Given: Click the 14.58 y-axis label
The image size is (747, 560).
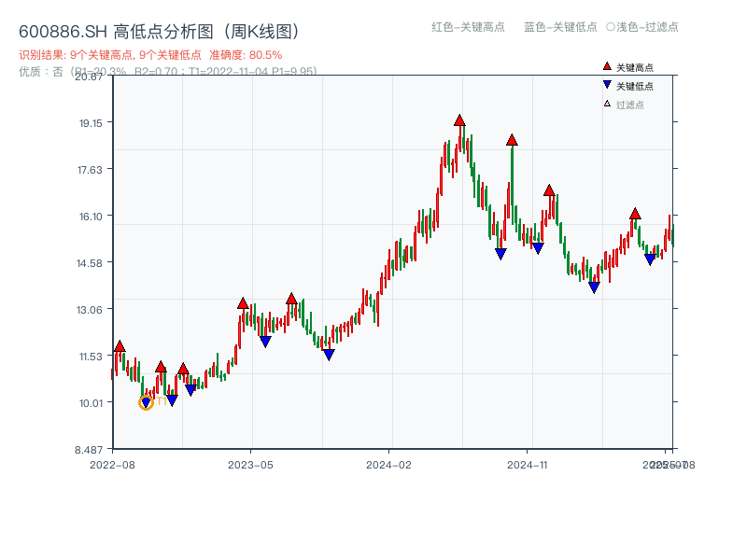Looking at the screenshot, I should (90, 263).
